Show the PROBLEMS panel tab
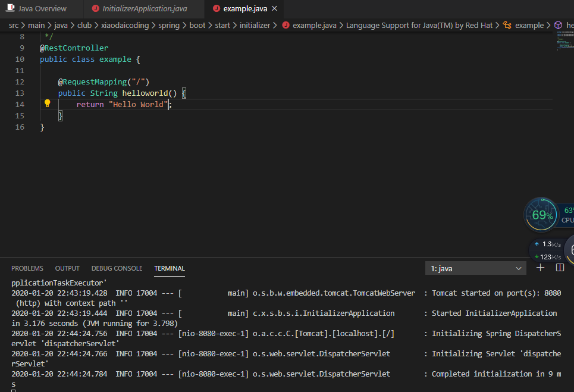Image resolution: width=574 pixels, height=392 pixels. coord(27,268)
